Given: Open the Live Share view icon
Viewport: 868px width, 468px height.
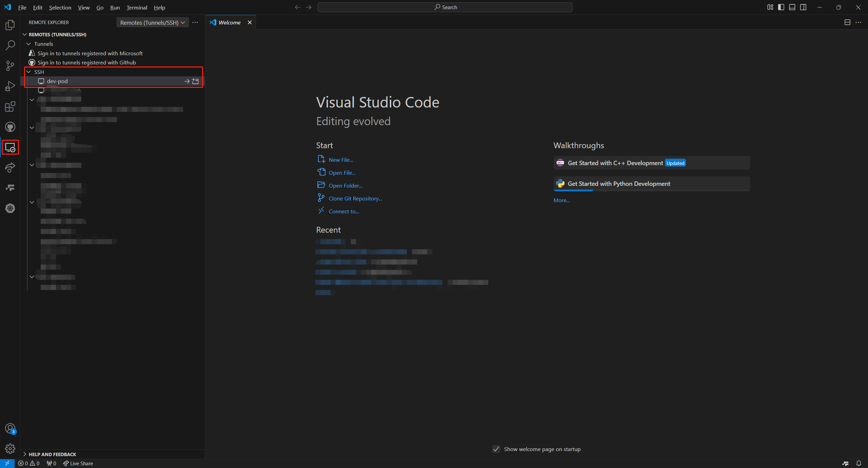Looking at the screenshot, I should pyautogui.click(x=10, y=168).
